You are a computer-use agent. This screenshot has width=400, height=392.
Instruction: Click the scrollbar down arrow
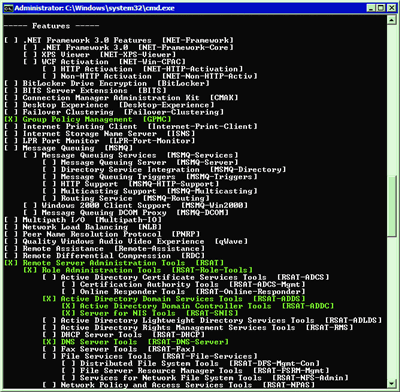[391, 383]
